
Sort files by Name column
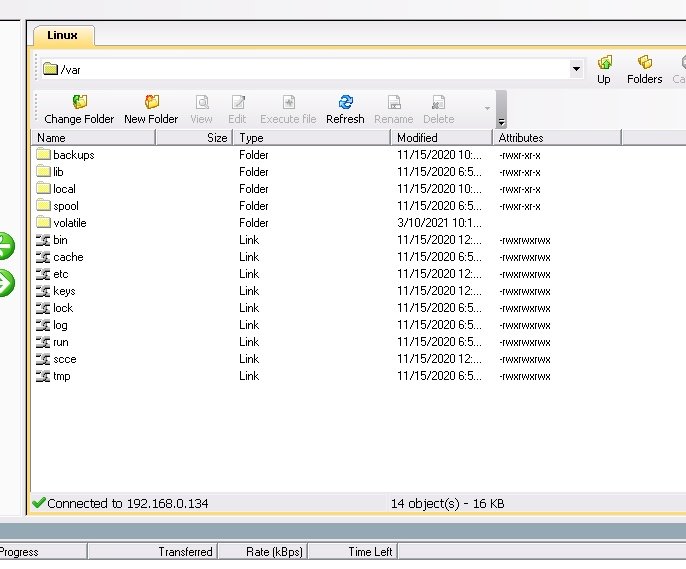94,138
